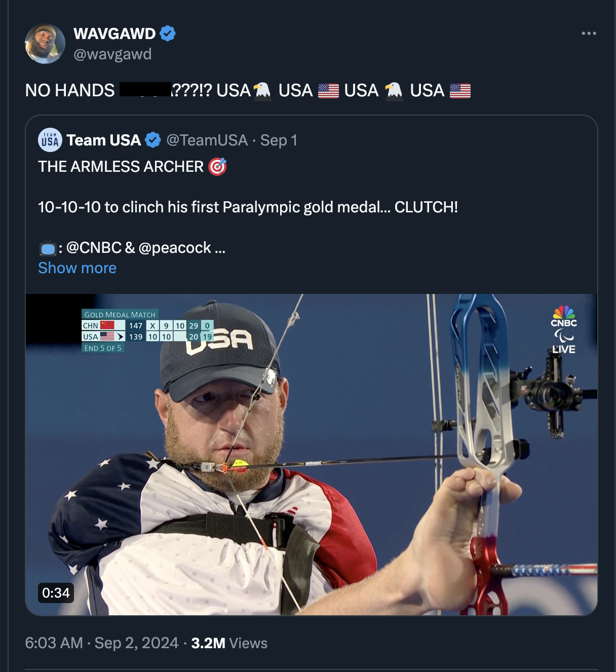Screen dimensions: 616x672
Task: Click WAVGAWD's verified badge
Action: [x=168, y=32]
